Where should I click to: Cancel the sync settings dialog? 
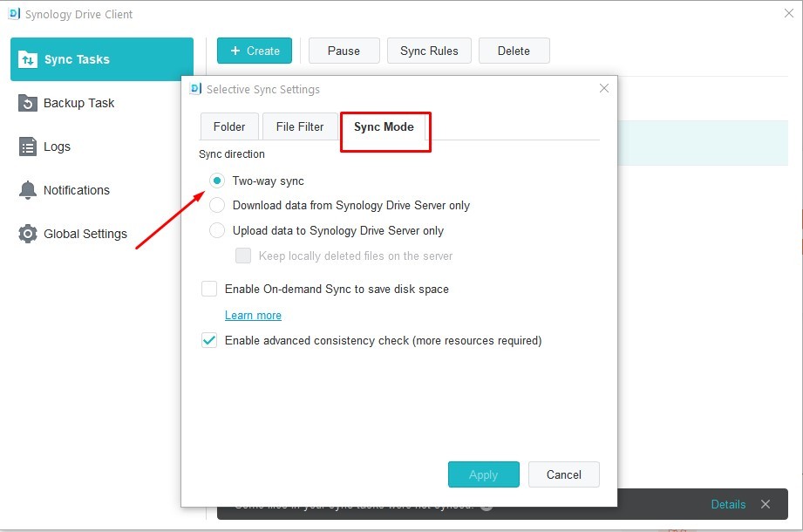563,474
